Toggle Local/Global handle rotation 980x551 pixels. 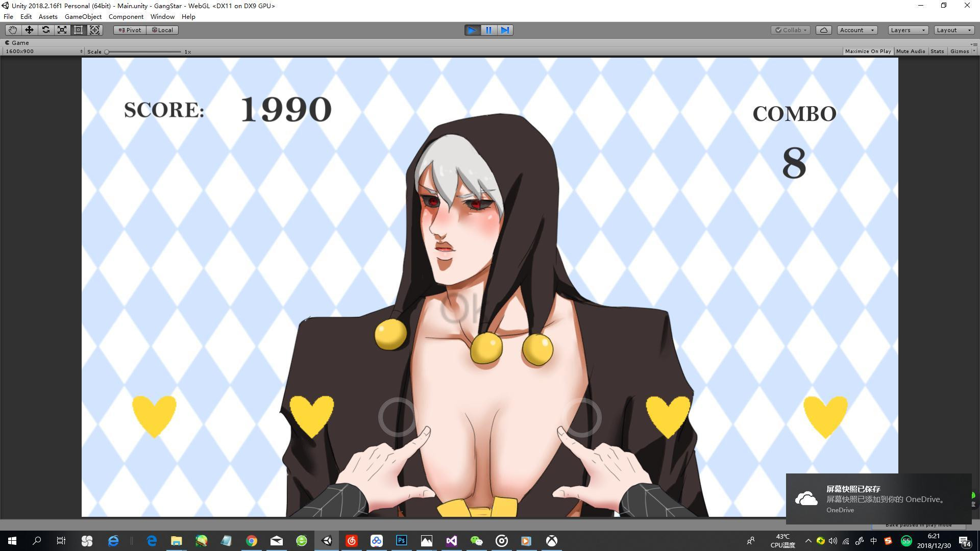point(162,30)
